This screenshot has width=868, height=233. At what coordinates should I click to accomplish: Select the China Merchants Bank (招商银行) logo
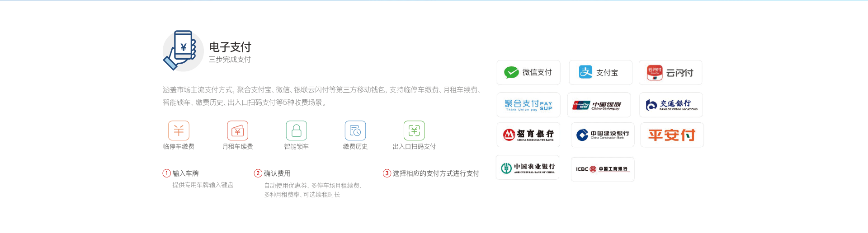pyautogui.click(x=528, y=135)
